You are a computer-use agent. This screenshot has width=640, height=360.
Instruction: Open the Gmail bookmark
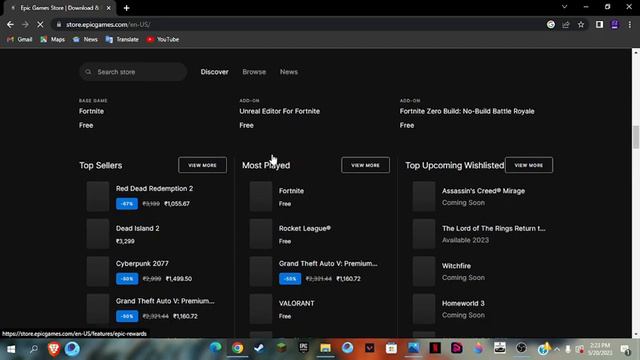pyautogui.click(x=20, y=40)
